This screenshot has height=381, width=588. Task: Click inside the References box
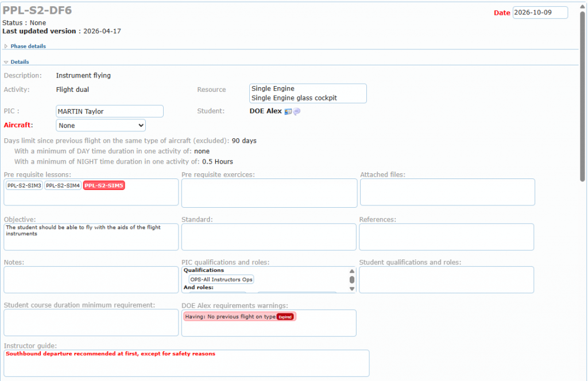click(x=446, y=237)
